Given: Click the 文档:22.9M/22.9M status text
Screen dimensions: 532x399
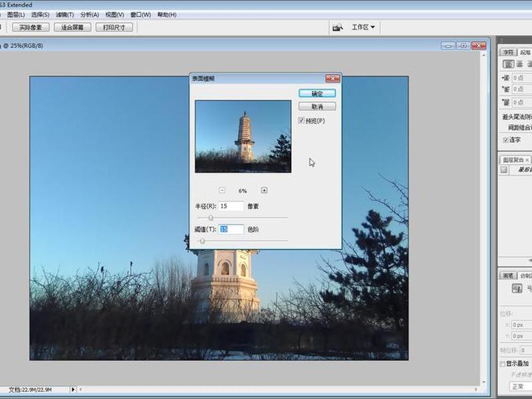Looking at the screenshot, I should (30, 390).
